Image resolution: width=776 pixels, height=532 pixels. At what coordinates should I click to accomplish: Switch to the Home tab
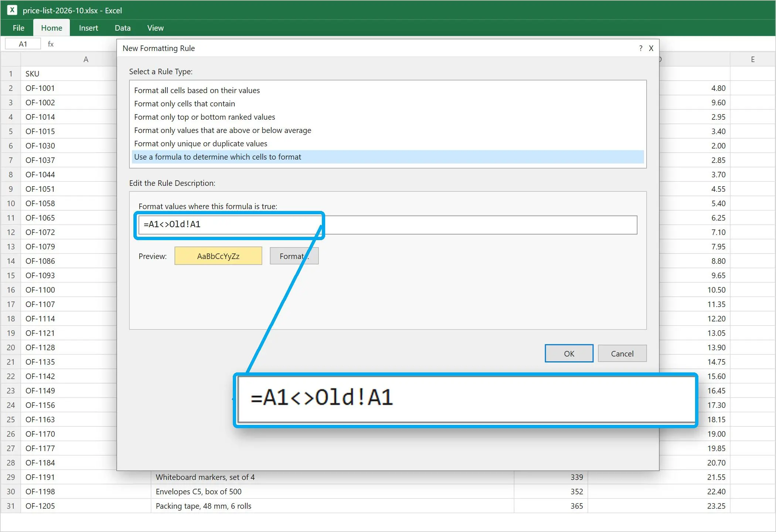tap(52, 28)
